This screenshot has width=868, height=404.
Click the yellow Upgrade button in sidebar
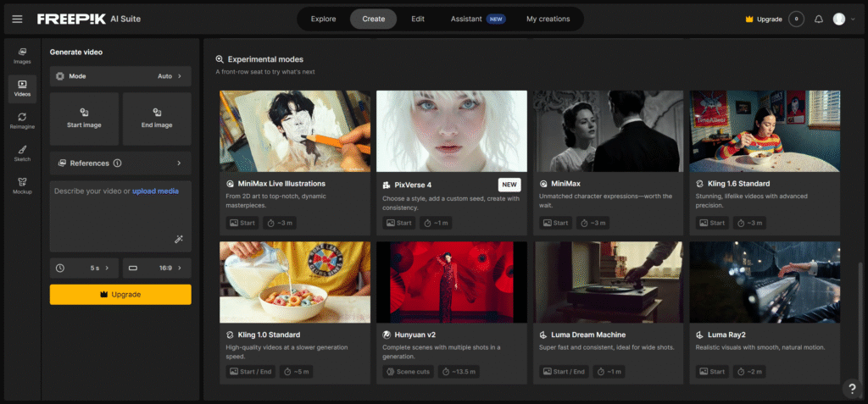point(120,295)
